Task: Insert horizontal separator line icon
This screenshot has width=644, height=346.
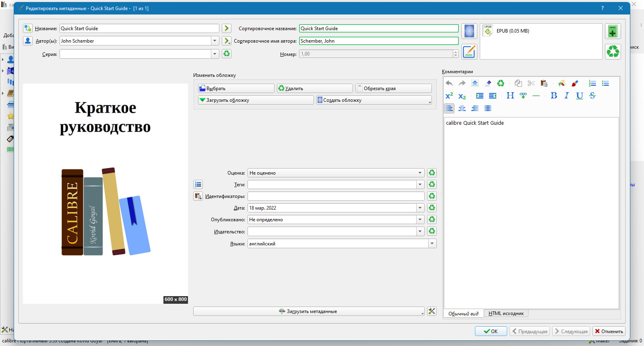Action: pyautogui.click(x=536, y=96)
